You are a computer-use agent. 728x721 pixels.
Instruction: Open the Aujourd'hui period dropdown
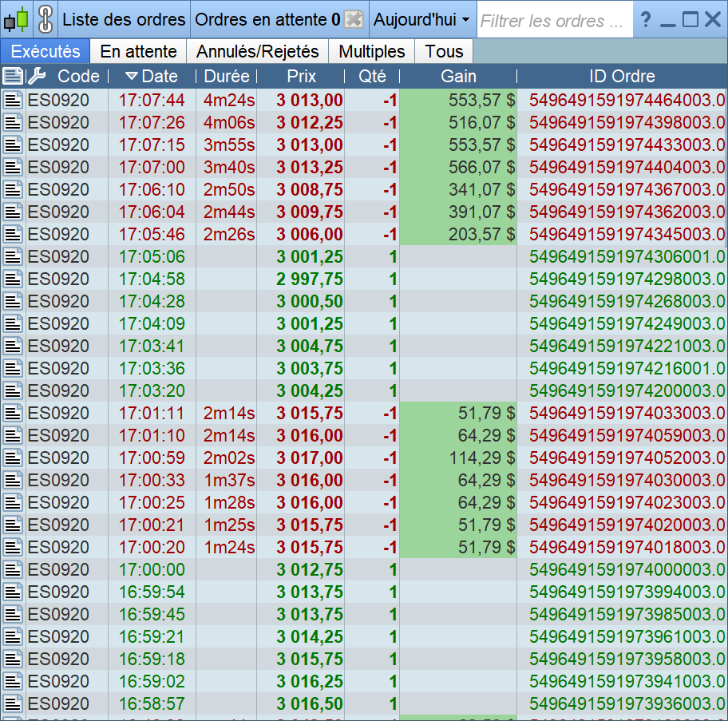tap(422, 19)
